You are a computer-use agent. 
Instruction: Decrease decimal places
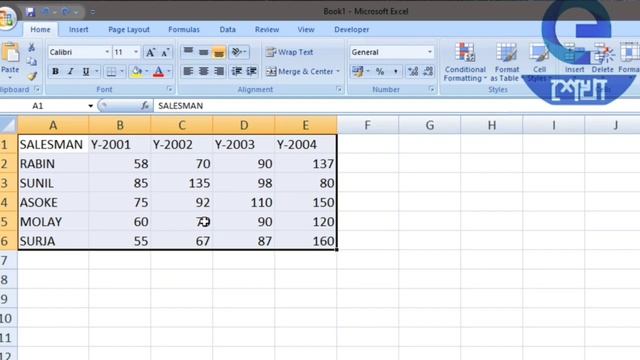pyautogui.click(x=428, y=71)
